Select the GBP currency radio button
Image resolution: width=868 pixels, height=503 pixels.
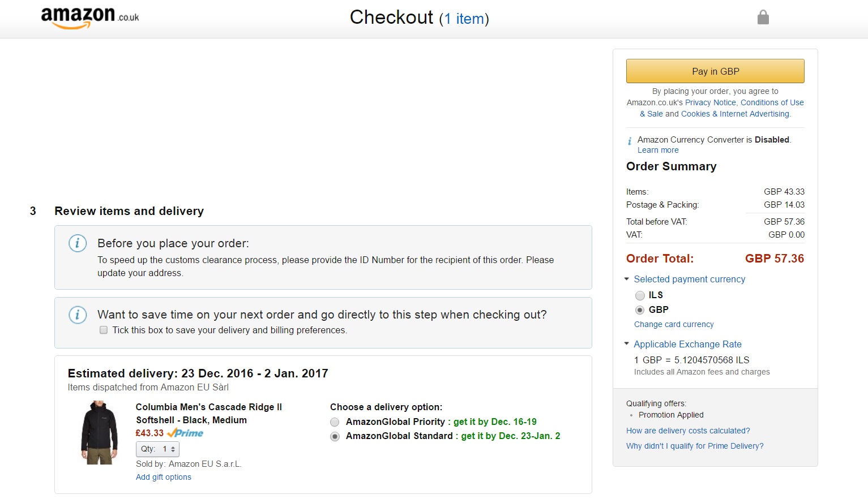[x=640, y=310]
